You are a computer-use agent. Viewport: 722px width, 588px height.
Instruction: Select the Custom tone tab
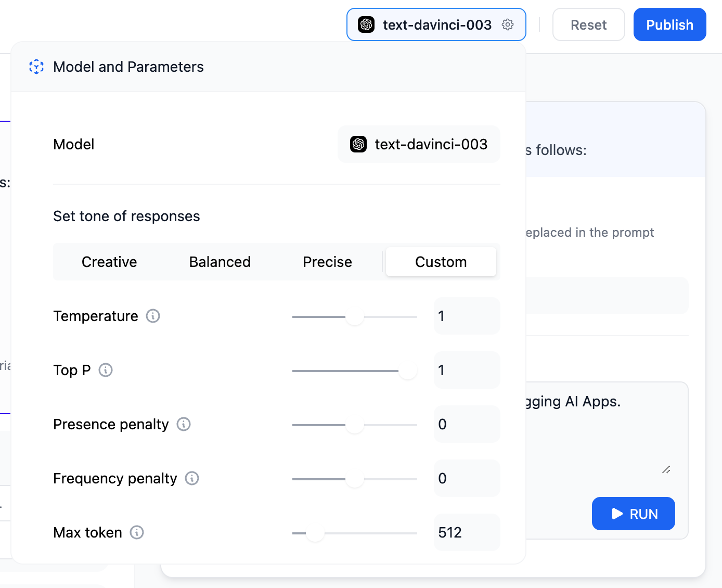pos(441,262)
